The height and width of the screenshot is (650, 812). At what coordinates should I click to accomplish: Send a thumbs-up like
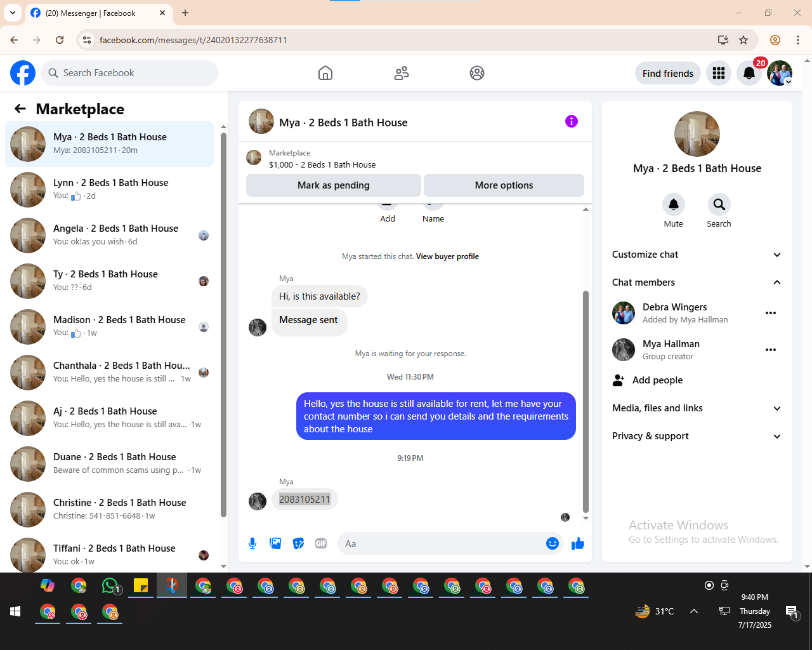coord(578,543)
